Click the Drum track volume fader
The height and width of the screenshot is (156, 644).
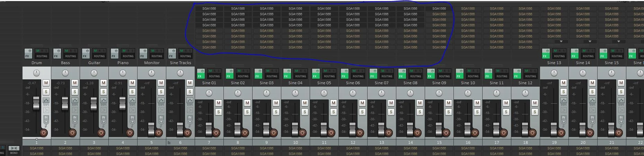[36, 104]
